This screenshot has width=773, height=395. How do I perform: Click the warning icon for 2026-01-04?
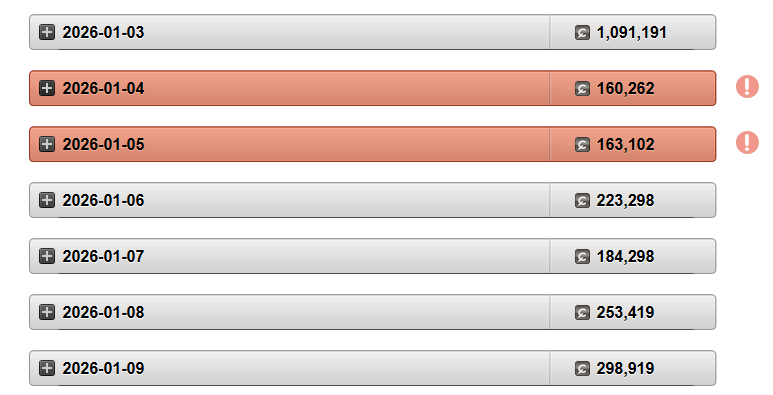tap(747, 87)
